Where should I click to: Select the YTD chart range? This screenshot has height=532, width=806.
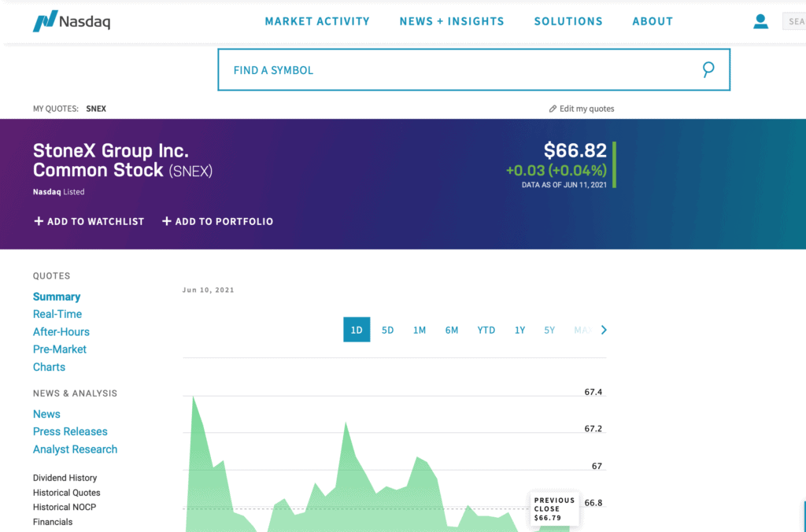[x=486, y=330]
